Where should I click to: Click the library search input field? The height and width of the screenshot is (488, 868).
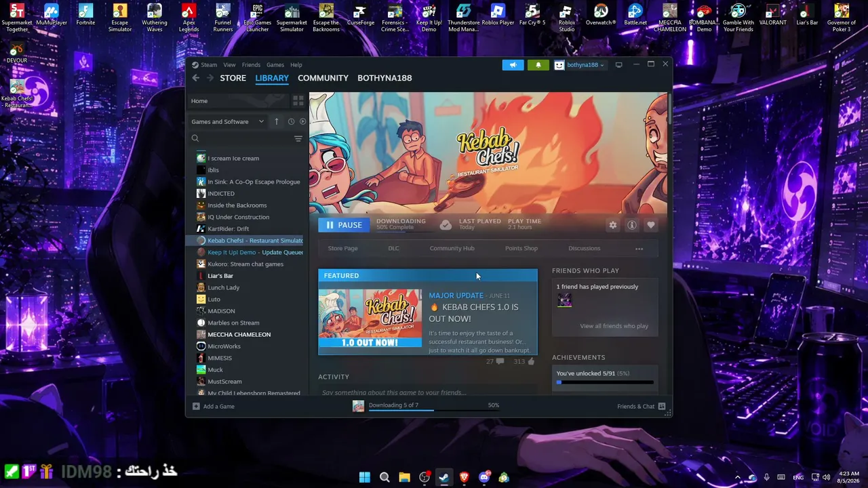(246, 139)
